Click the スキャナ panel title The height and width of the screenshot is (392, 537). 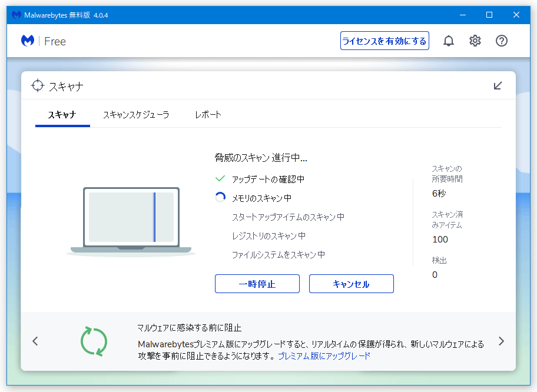[x=66, y=87]
